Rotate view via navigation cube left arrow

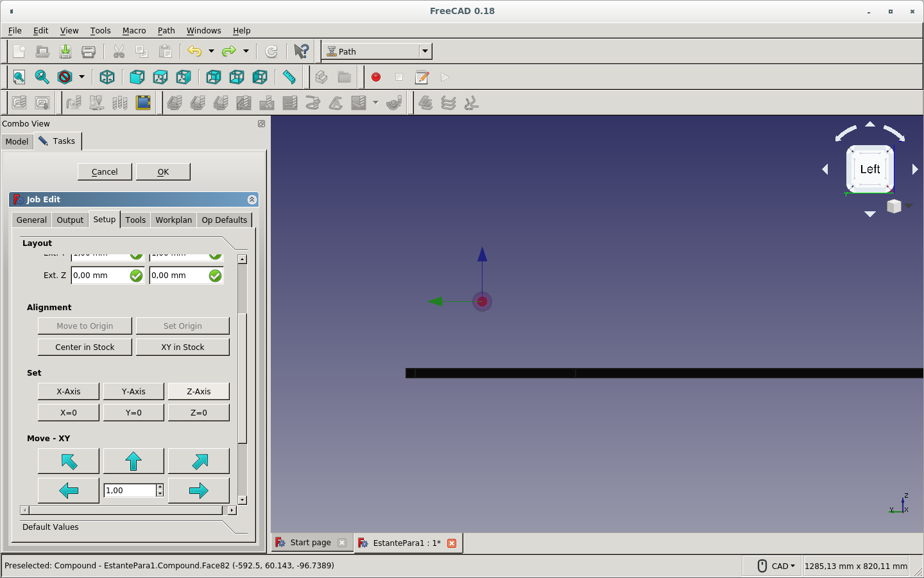click(x=825, y=169)
